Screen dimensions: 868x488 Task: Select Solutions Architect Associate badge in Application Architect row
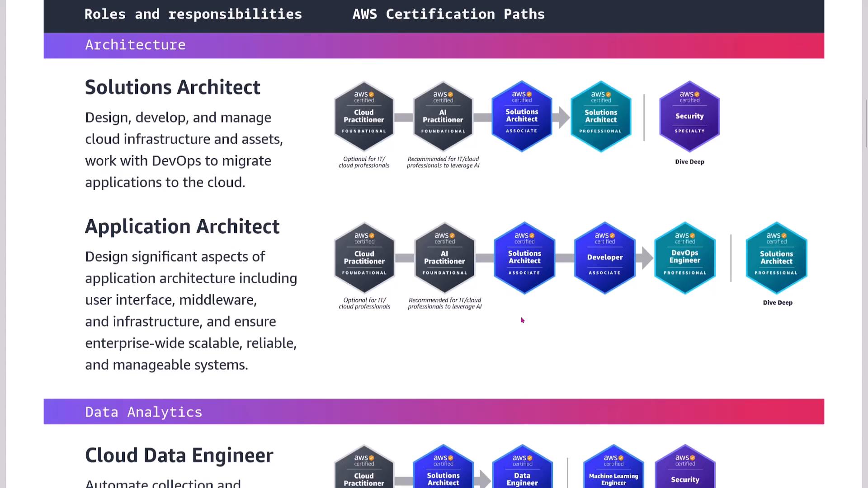(524, 258)
